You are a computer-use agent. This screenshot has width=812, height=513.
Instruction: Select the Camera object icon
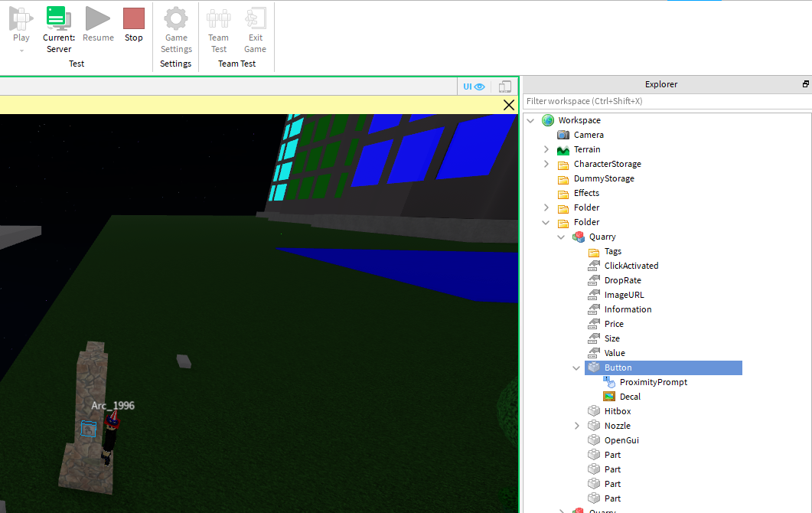click(x=563, y=135)
